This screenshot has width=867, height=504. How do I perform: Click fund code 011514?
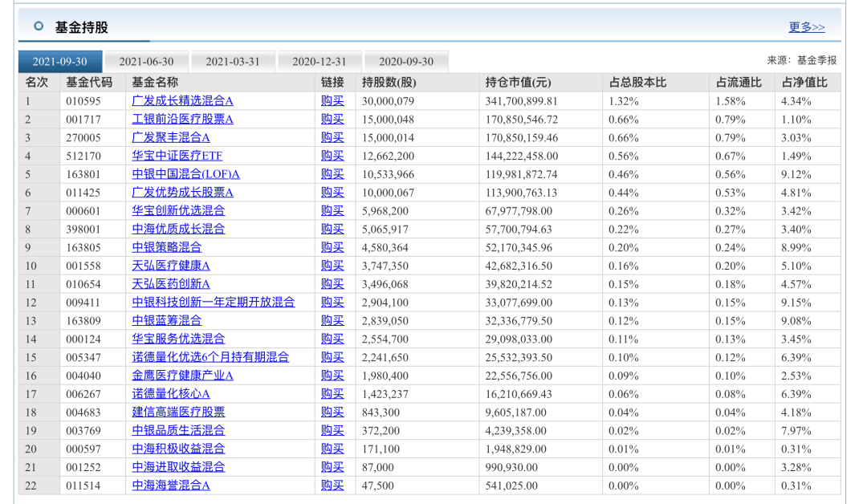coord(83,486)
